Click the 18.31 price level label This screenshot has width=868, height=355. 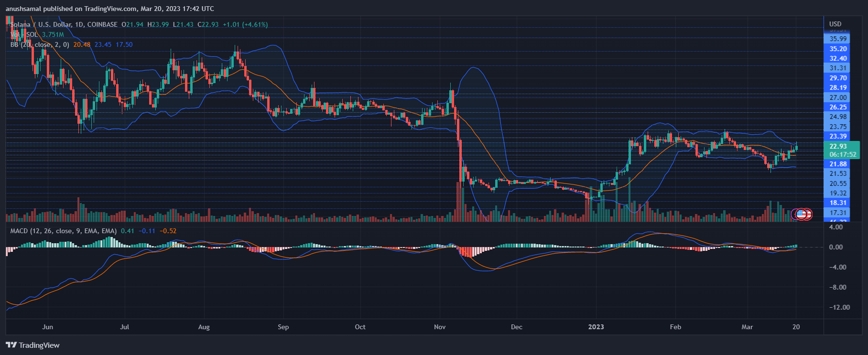(838, 203)
